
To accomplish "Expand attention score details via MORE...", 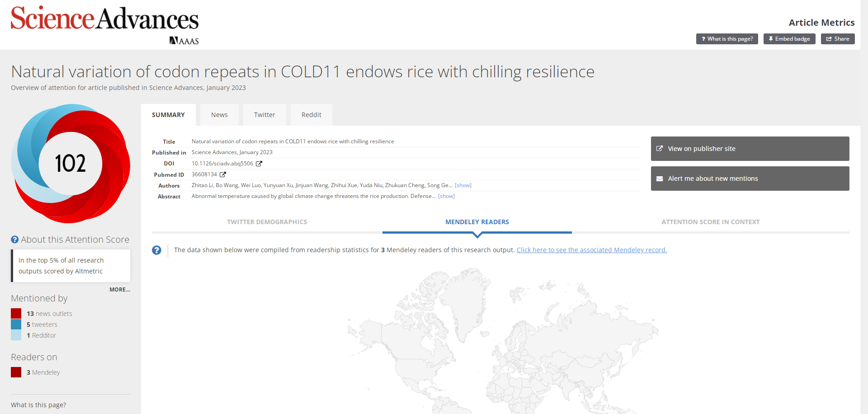I will (x=119, y=290).
